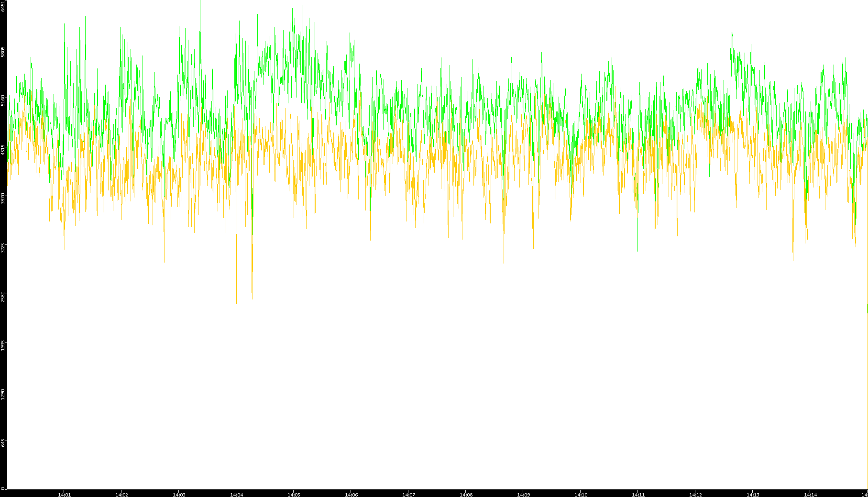The image size is (868, 497).
Task: Click the 14:08 time axis label
Action: pyautogui.click(x=466, y=494)
